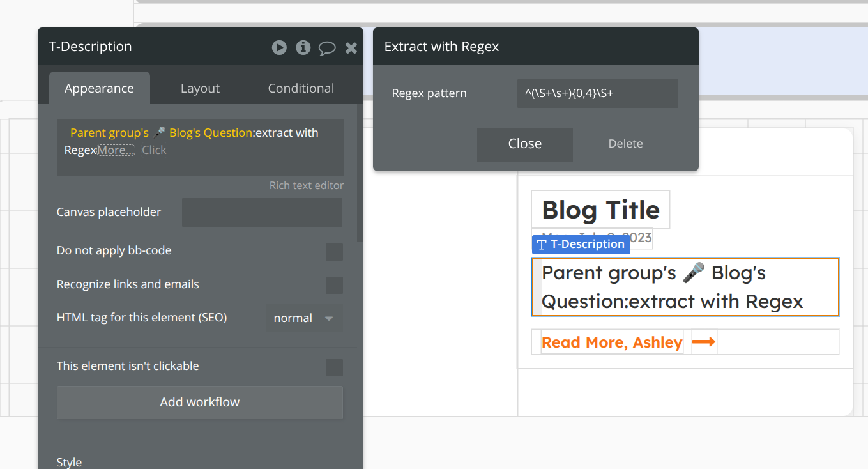Open the Conditional tab
Image resolution: width=868 pixels, height=469 pixels.
tap(301, 88)
